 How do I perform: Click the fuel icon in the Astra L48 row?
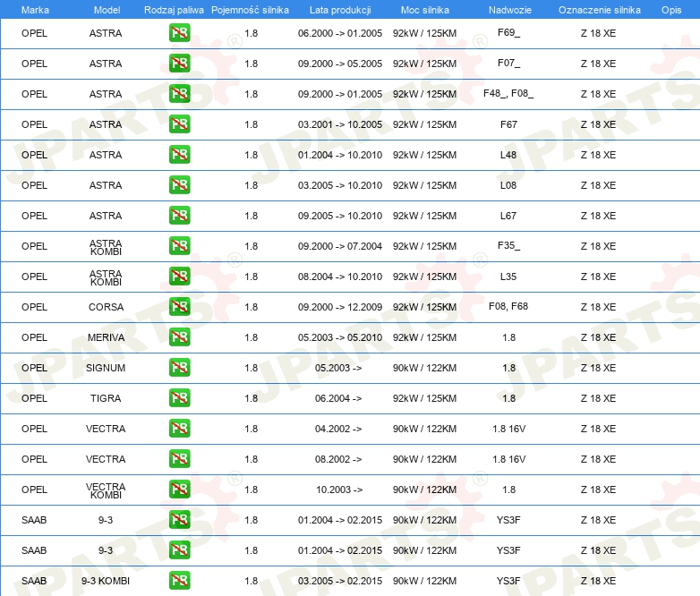coord(179,154)
